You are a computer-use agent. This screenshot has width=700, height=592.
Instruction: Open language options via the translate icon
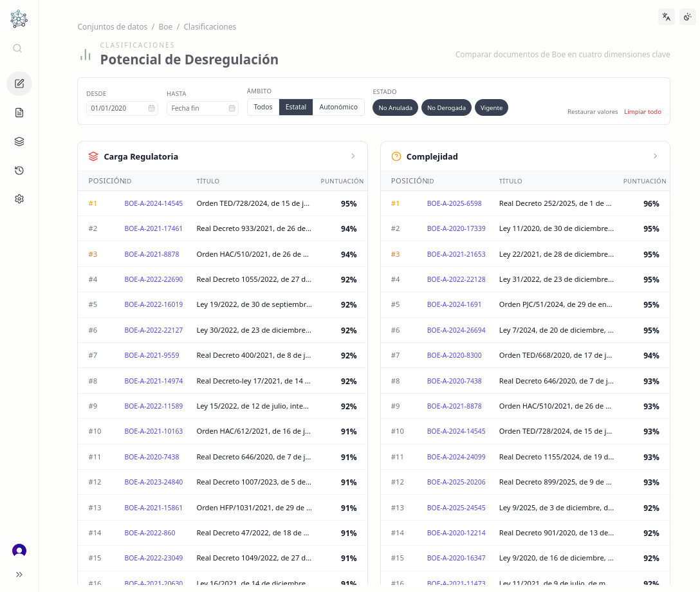tap(666, 17)
